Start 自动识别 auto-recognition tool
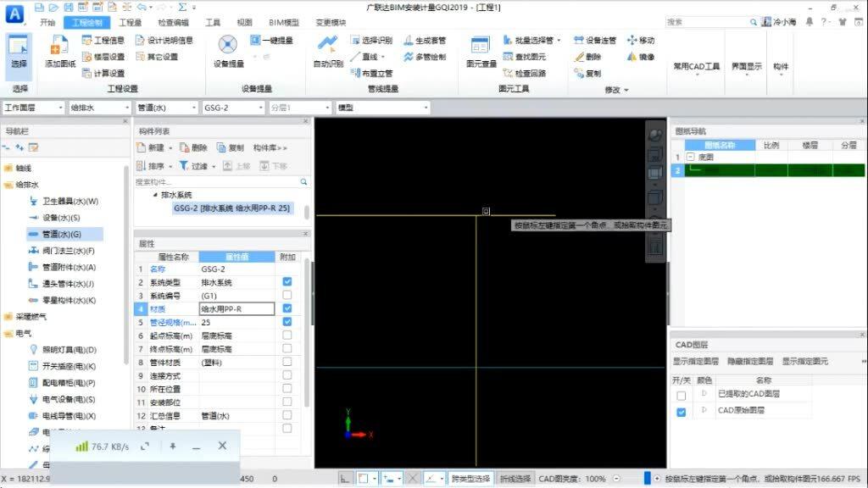Image resolution: width=868 pixels, height=488 pixels. [328, 52]
